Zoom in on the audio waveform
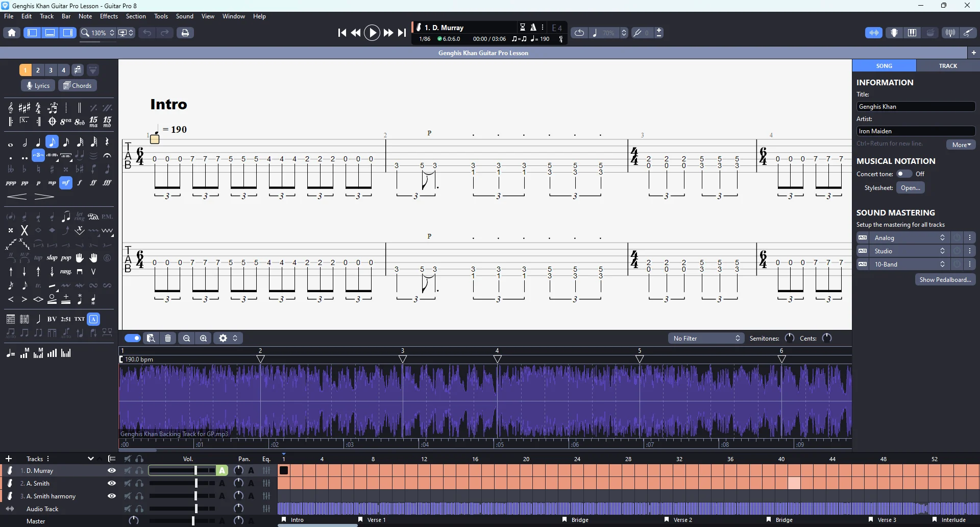Screen dimensions: 980x527 pyautogui.click(x=203, y=338)
